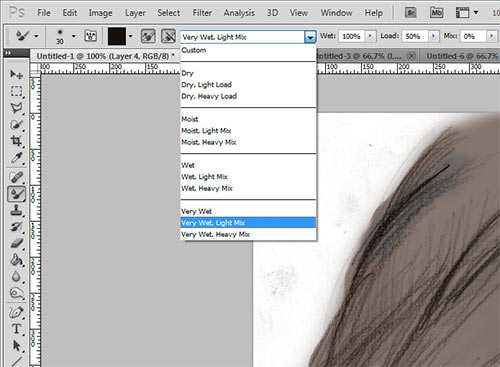Open the Help menu

374,13
